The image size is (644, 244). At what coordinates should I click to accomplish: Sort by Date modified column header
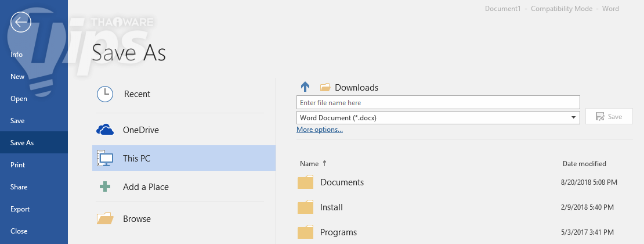pyautogui.click(x=584, y=164)
